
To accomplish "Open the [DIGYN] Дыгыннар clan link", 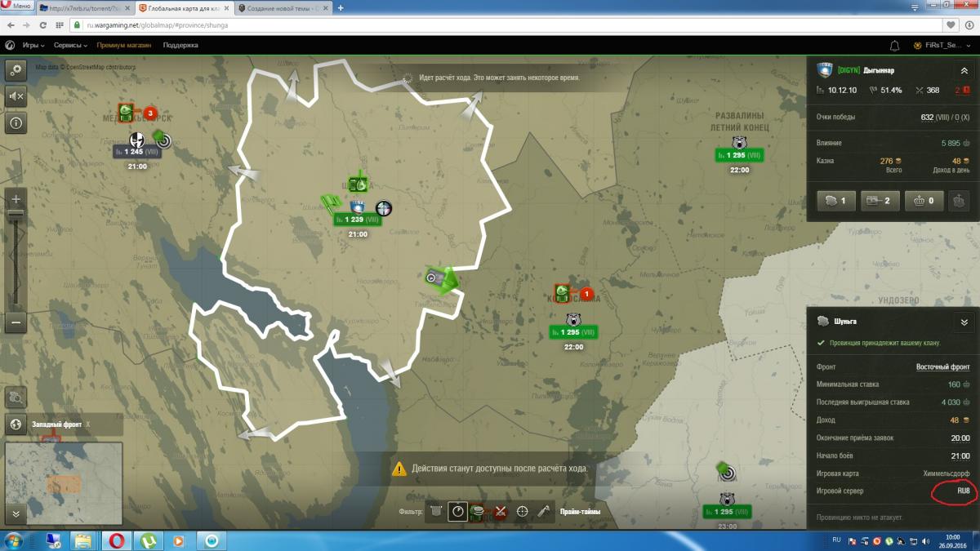I will pos(866,70).
